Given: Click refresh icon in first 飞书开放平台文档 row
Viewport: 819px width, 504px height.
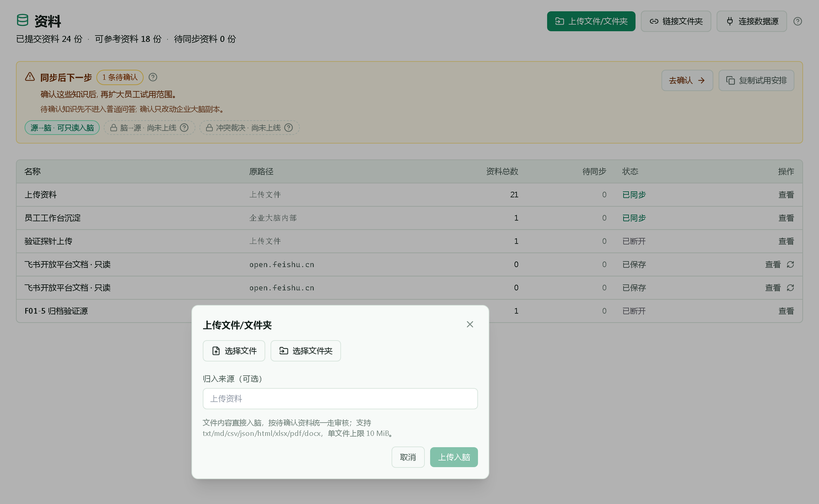Looking at the screenshot, I should [x=790, y=265].
